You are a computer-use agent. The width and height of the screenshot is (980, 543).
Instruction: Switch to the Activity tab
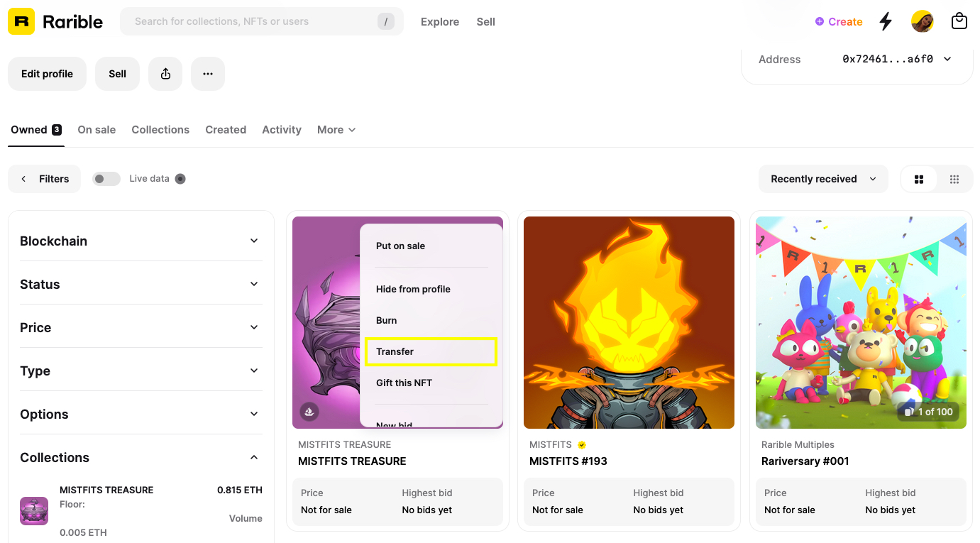point(282,130)
